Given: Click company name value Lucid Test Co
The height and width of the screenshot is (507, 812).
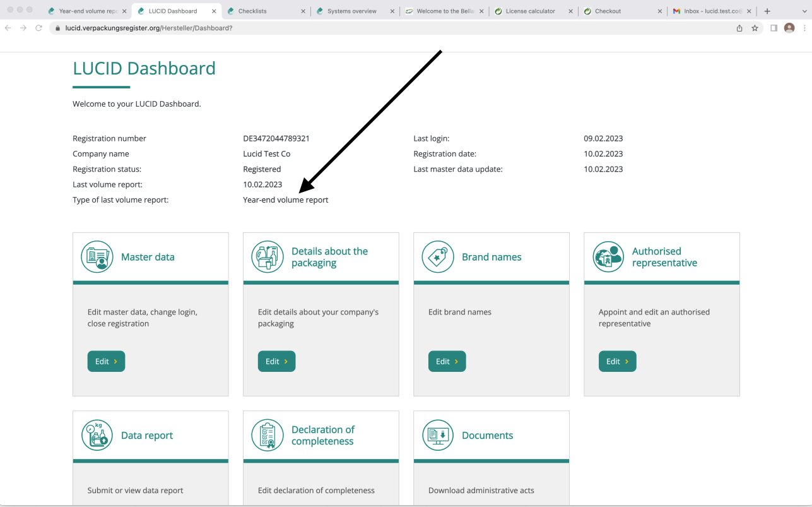Looking at the screenshot, I should [267, 153].
